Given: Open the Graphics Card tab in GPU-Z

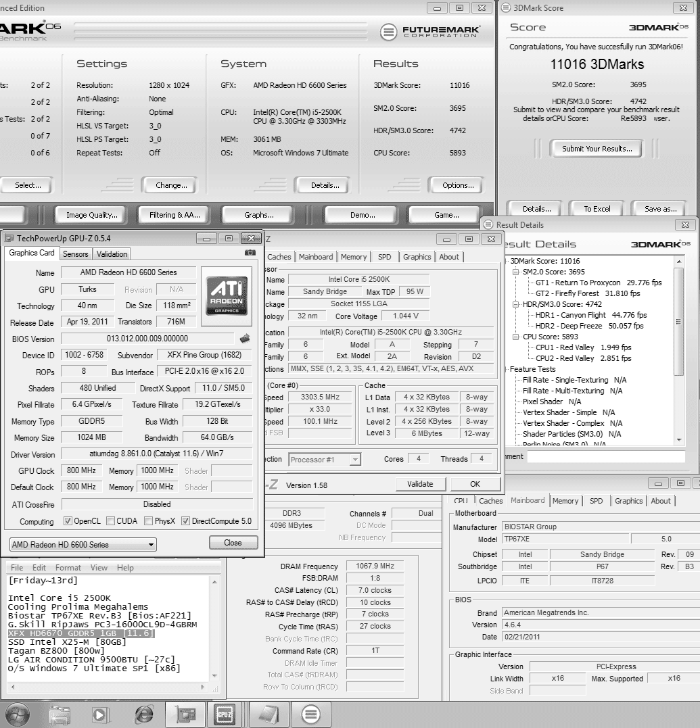Looking at the screenshot, I should click(32, 253).
